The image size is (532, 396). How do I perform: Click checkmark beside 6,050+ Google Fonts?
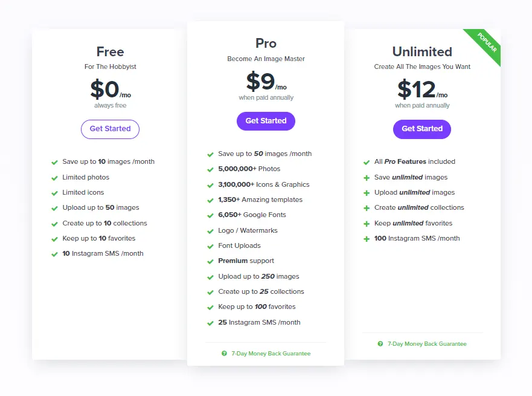[x=210, y=215]
